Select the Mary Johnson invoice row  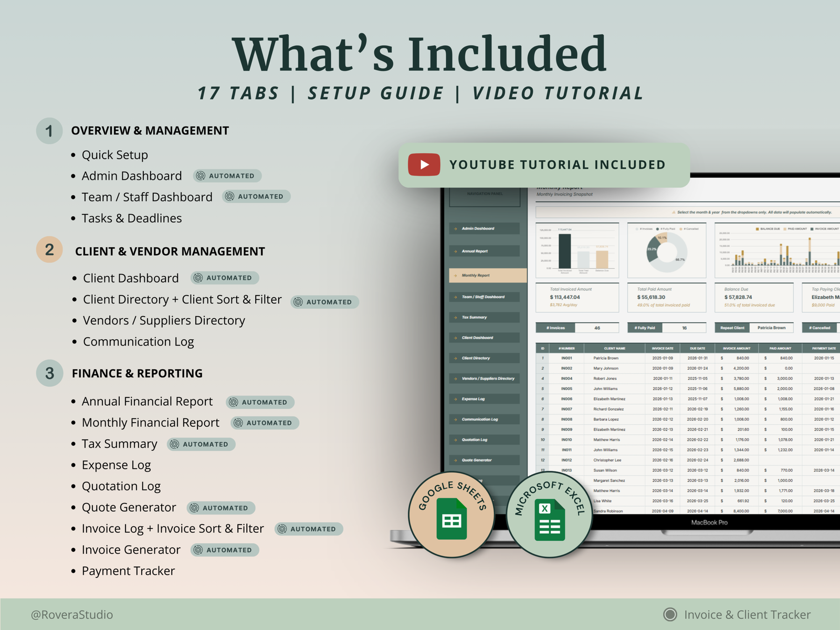click(x=688, y=369)
